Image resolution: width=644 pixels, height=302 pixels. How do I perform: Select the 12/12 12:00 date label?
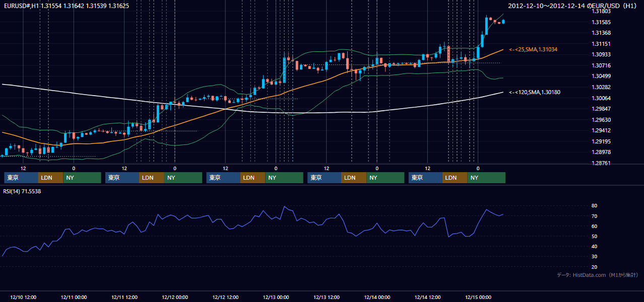pos(225,297)
